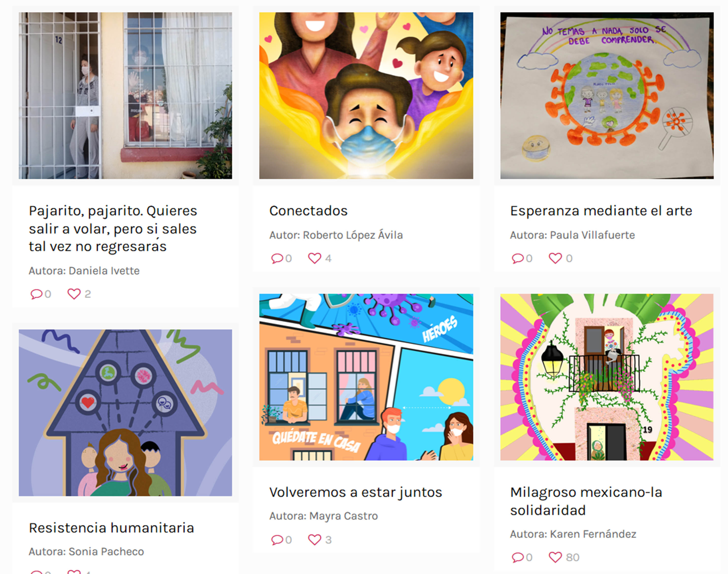Open comments on Volveremos a estar juntos
This screenshot has height=574, width=728.
[277, 540]
